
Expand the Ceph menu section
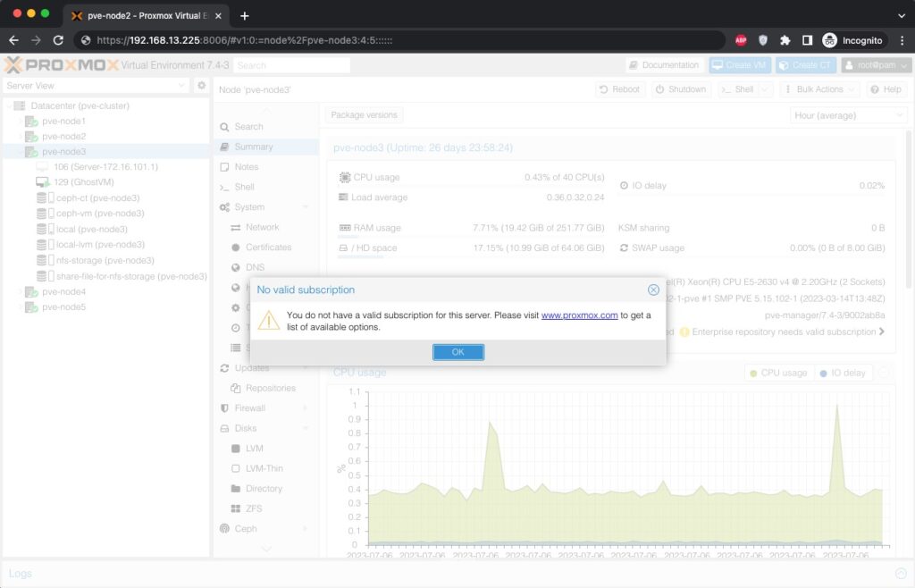coord(306,528)
